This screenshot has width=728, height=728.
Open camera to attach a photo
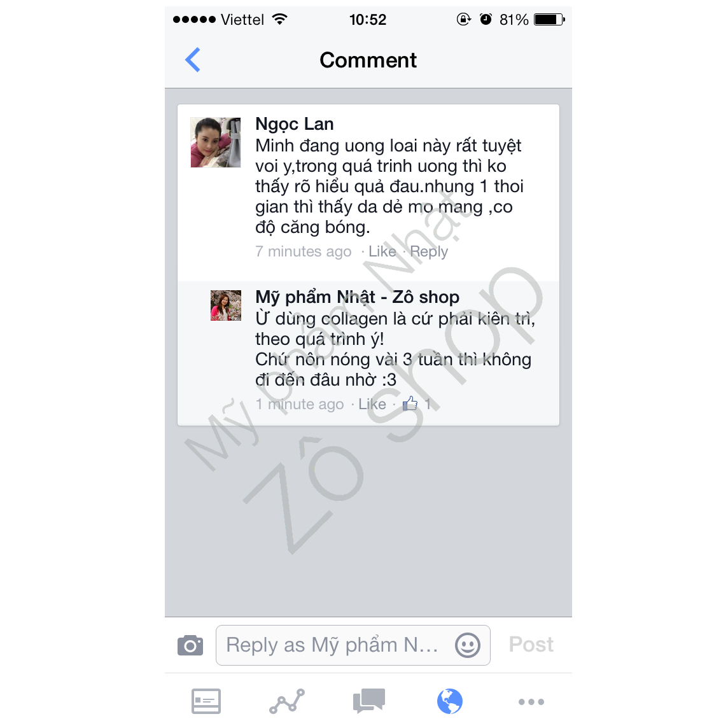pos(190,645)
